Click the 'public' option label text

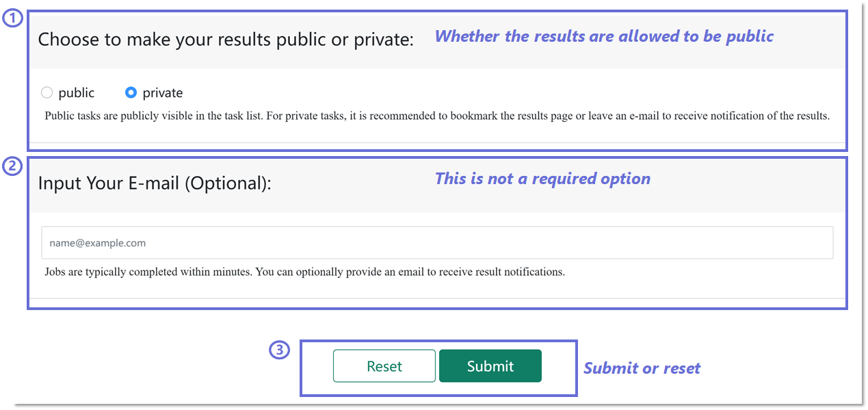click(77, 92)
